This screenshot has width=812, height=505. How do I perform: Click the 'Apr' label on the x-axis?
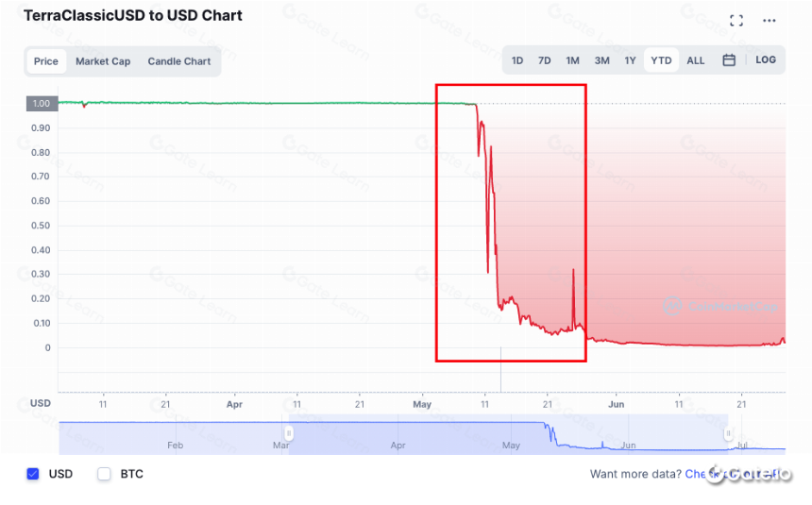tap(234, 404)
